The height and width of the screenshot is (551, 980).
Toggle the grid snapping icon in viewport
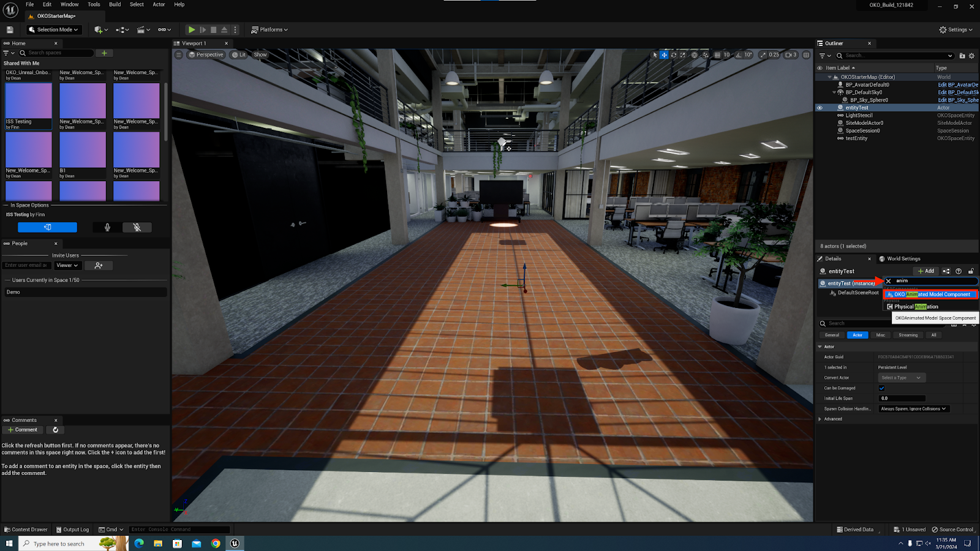(x=717, y=55)
